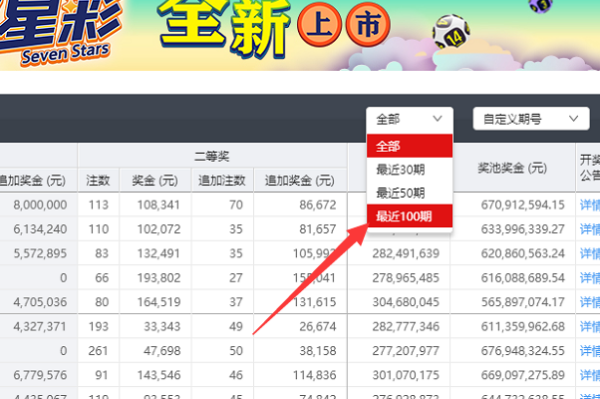Click the orange 上 circle badge
600x399 pixels.
point(320,24)
